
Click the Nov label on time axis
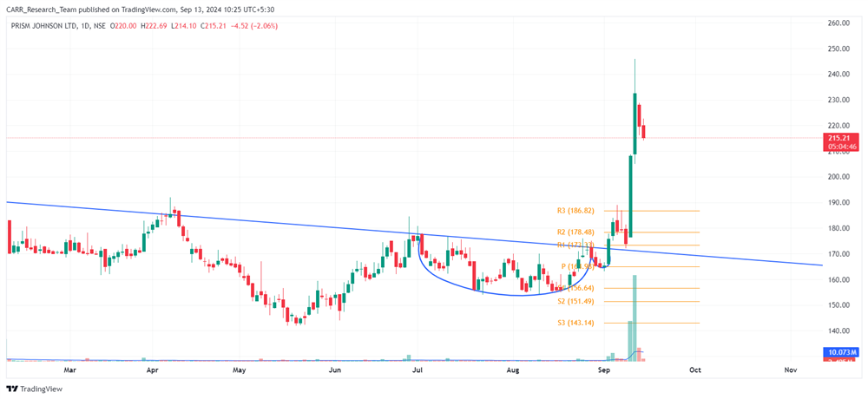pos(791,370)
